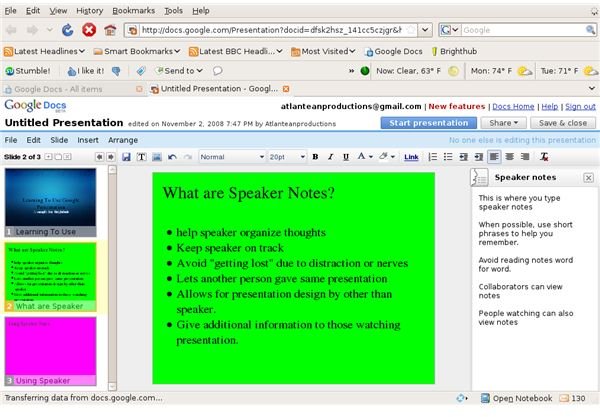The image size is (600, 417).
Task: Open the Share dropdown button
Action: (503, 123)
